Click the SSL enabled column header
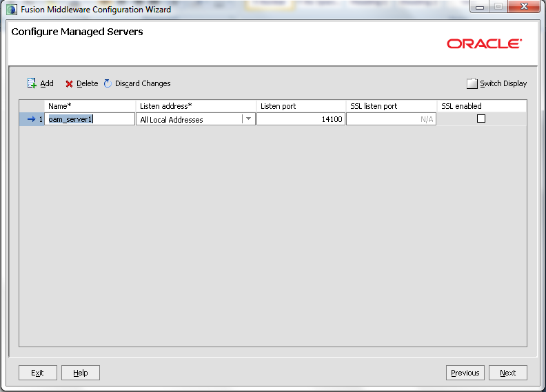The image size is (546, 392). point(482,106)
